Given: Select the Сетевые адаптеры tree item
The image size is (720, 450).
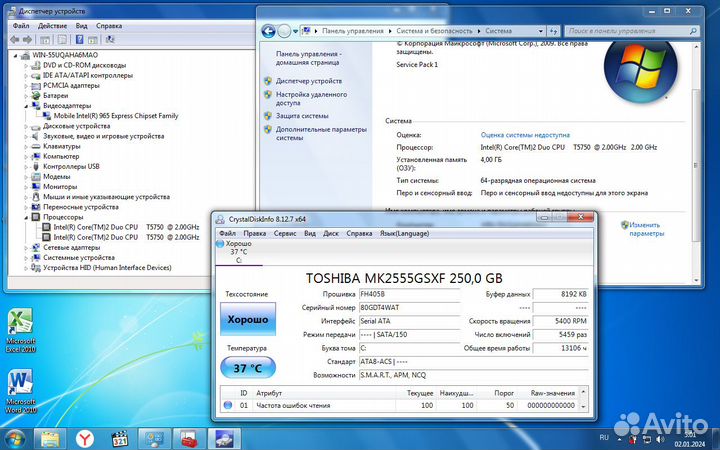Looking at the screenshot, I should (72, 248).
